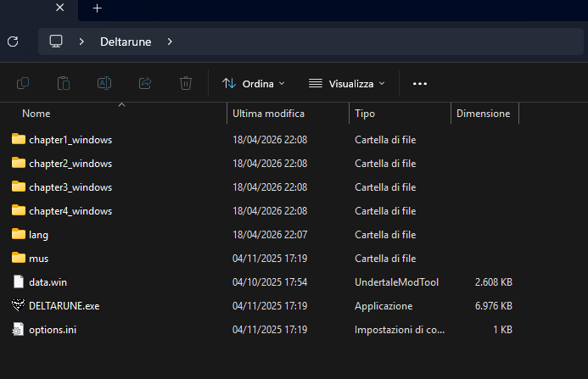Click the 1 KB size value
The image size is (588, 379).
502,330
